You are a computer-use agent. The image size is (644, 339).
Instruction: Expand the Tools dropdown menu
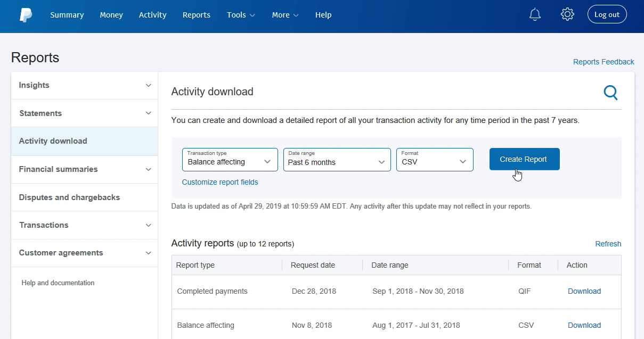[x=241, y=15]
